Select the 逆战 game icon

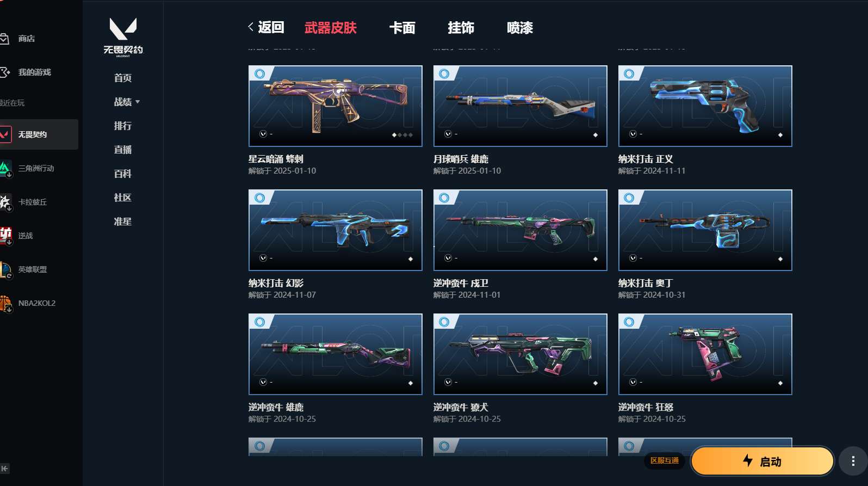(x=5, y=236)
